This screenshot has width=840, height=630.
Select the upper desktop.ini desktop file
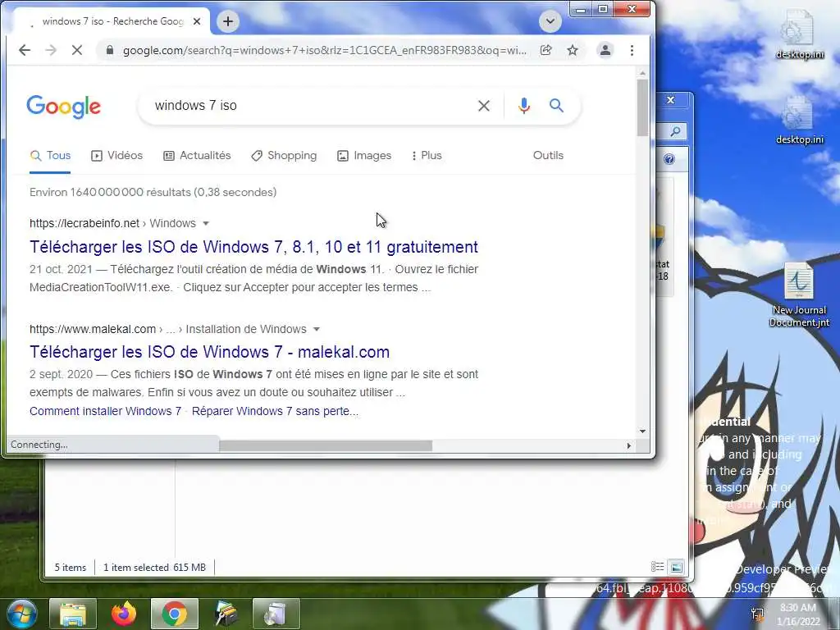click(x=799, y=34)
